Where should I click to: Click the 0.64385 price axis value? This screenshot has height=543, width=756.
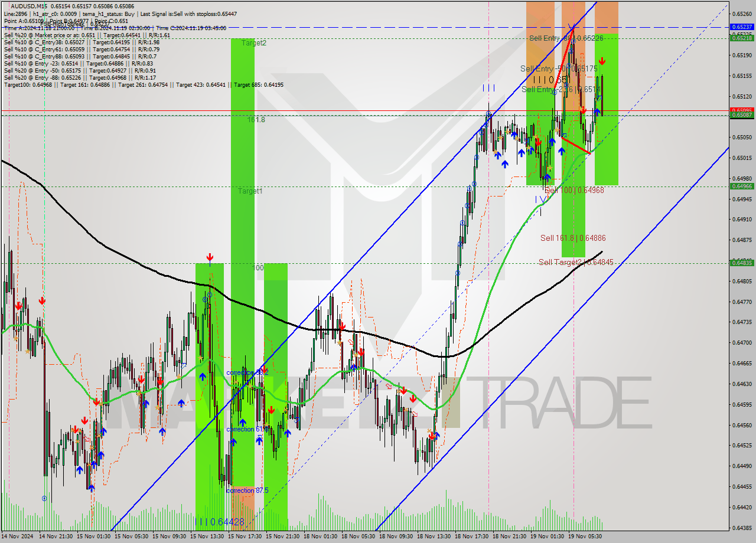pyautogui.click(x=742, y=528)
